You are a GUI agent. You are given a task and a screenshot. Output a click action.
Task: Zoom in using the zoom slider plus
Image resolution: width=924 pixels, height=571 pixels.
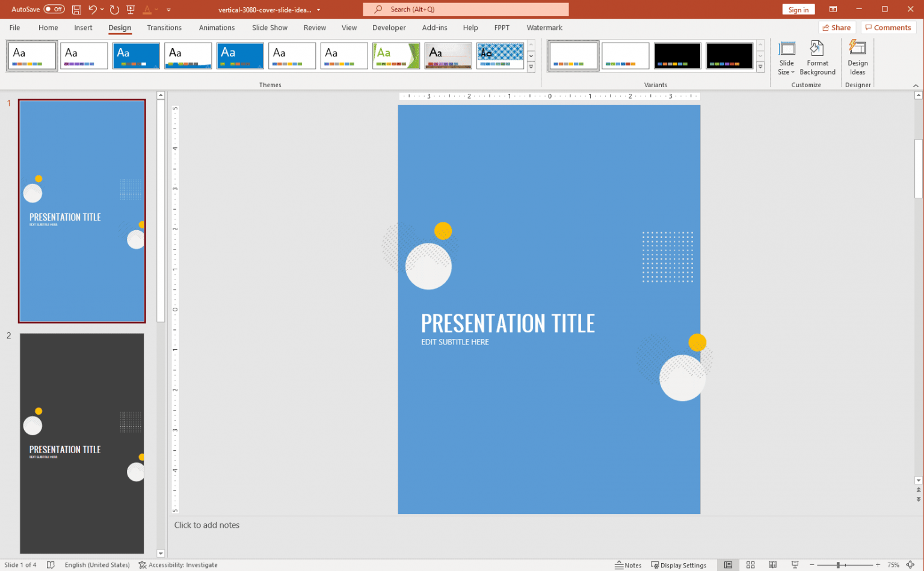pyautogui.click(x=878, y=565)
